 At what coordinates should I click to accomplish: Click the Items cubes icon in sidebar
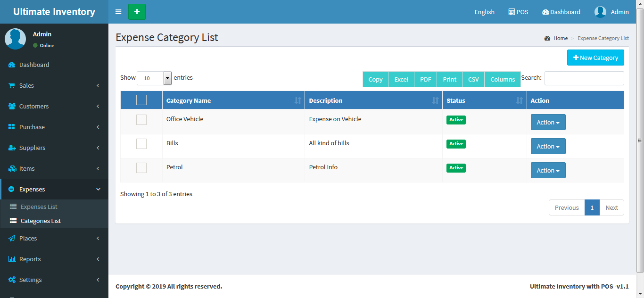point(12,169)
